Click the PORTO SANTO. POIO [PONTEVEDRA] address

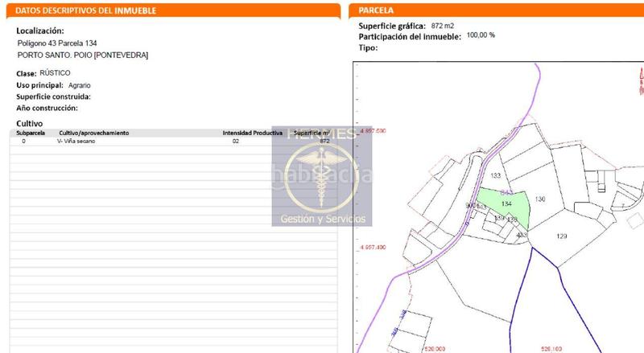tap(82, 55)
